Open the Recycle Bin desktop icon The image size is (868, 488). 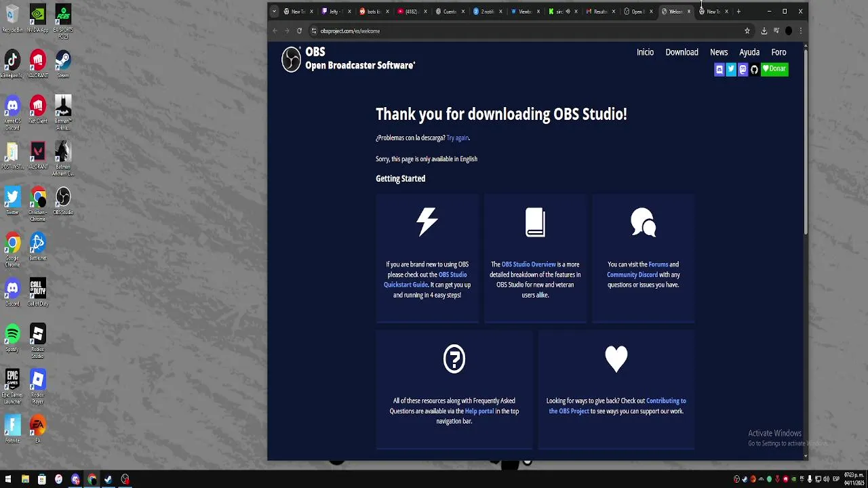pyautogui.click(x=12, y=19)
